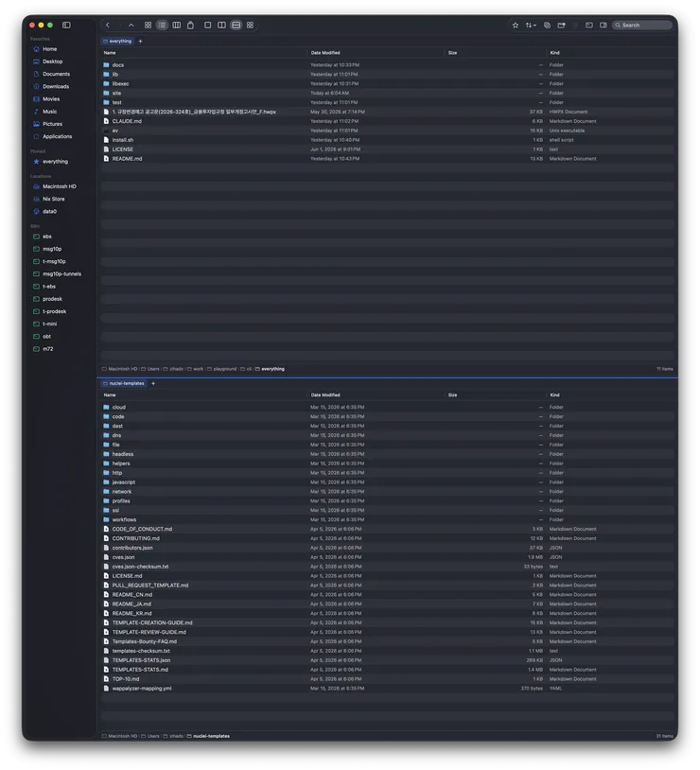
Task: Select the cves.json file
Action: 388,557
